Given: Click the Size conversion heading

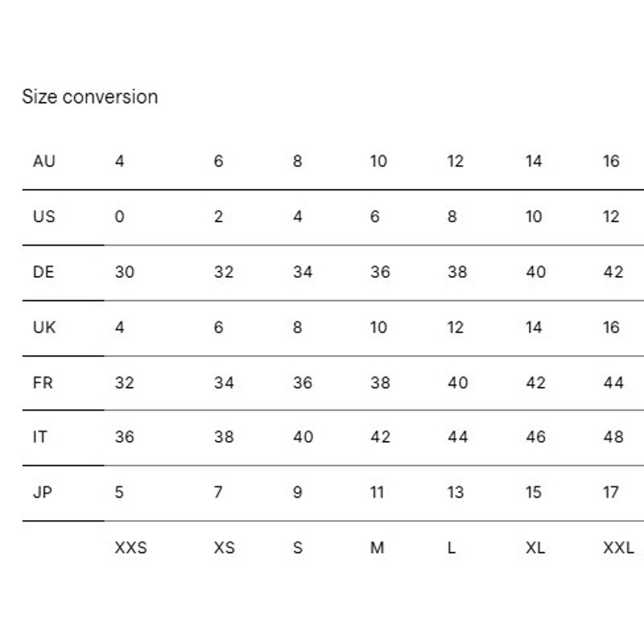Looking at the screenshot, I should pyautogui.click(x=90, y=97).
